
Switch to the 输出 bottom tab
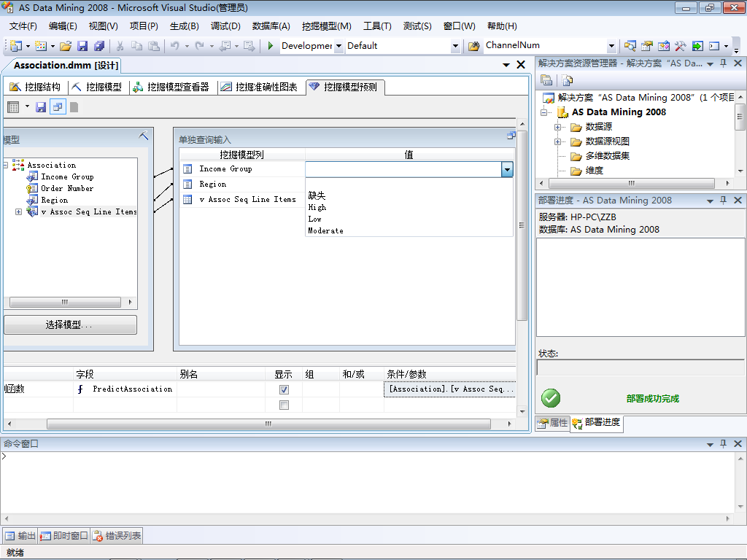pos(20,536)
